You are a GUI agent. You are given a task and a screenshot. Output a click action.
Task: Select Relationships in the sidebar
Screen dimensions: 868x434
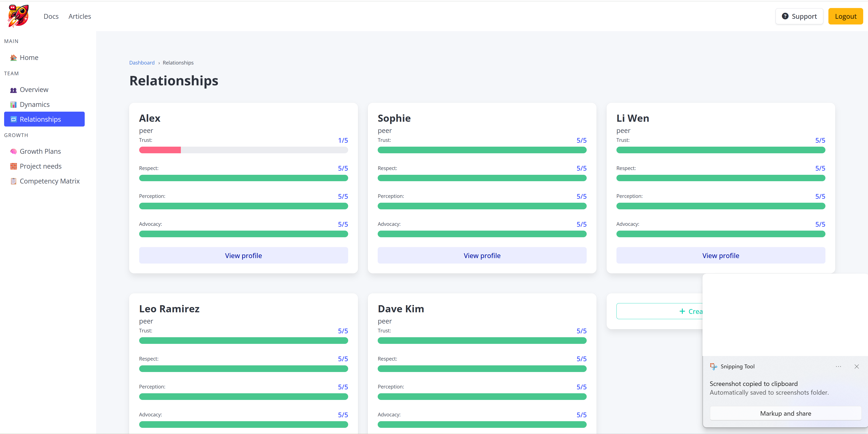(x=44, y=119)
